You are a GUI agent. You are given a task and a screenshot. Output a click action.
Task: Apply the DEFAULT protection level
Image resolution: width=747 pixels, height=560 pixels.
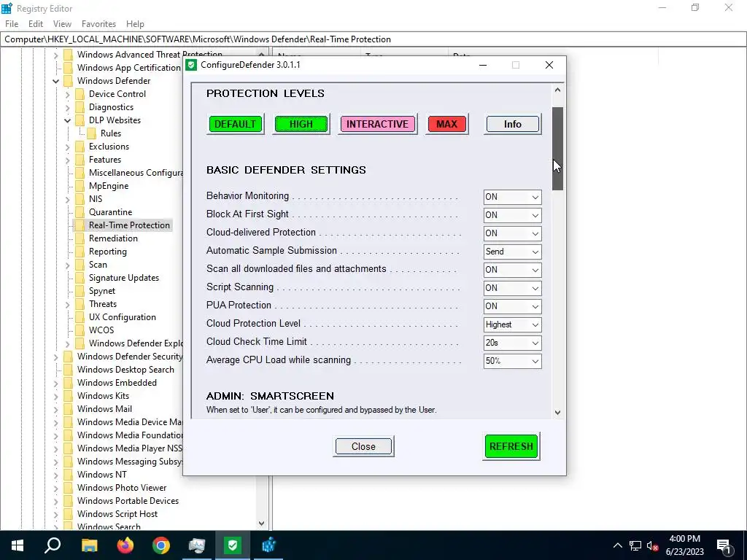pyautogui.click(x=236, y=124)
